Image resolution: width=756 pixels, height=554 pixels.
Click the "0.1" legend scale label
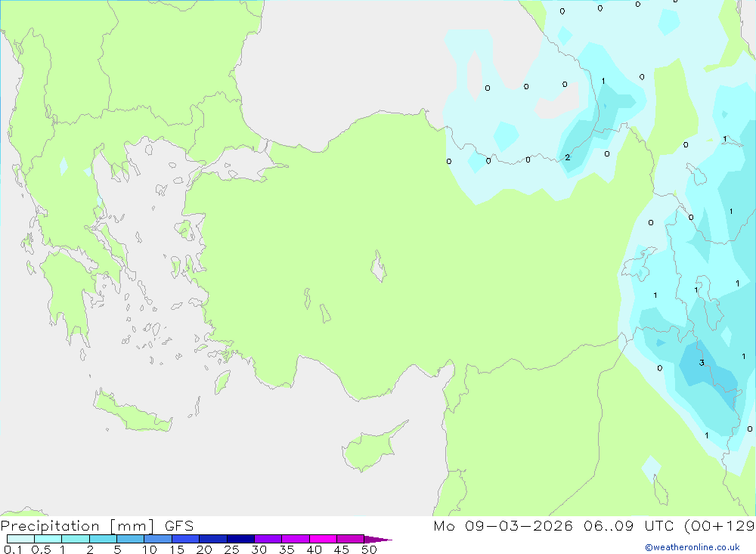coord(13,549)
